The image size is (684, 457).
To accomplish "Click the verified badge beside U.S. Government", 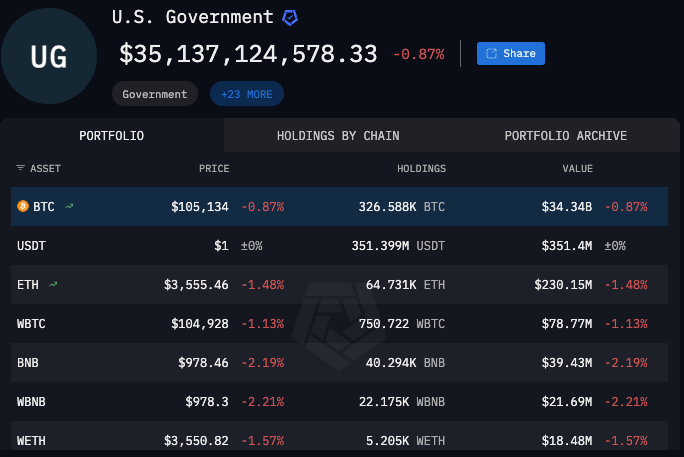I will (290, 18).
